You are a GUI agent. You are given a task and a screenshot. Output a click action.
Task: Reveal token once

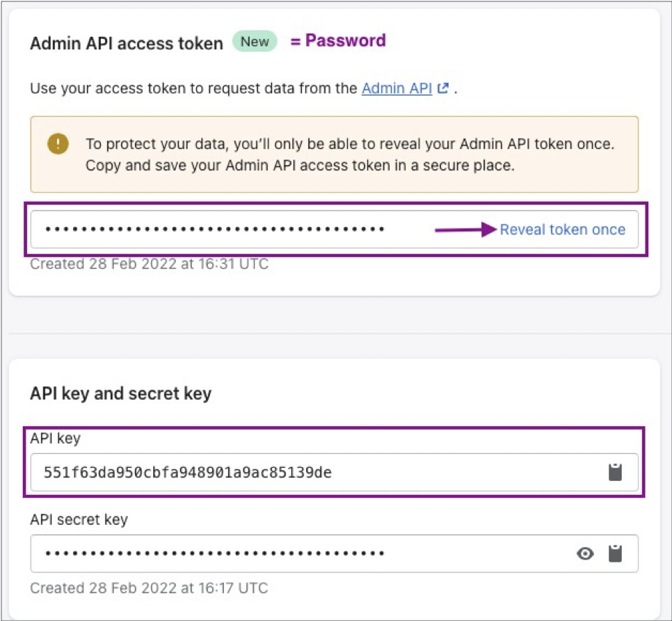point(562,230)
